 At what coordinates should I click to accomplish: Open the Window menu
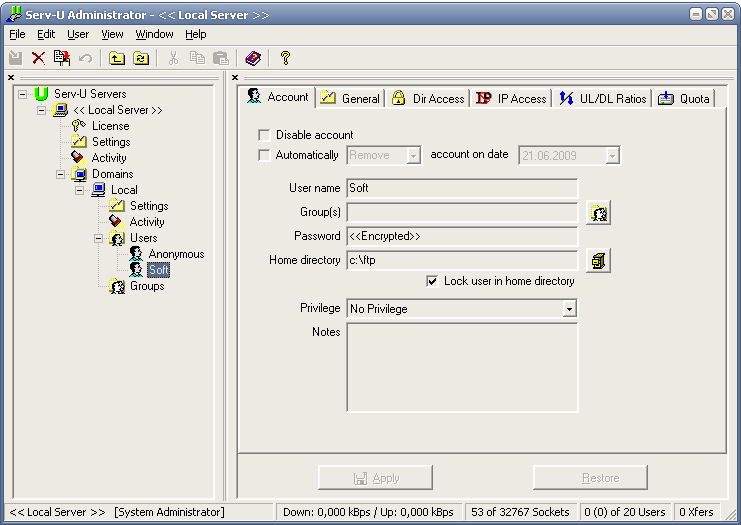point(154,34)
